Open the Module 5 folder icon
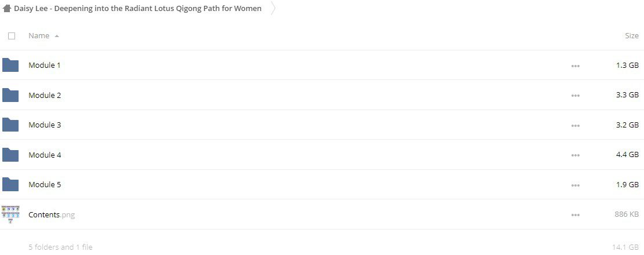The width and height of the screenshot is (644, 255). click(x=10, y=184)
